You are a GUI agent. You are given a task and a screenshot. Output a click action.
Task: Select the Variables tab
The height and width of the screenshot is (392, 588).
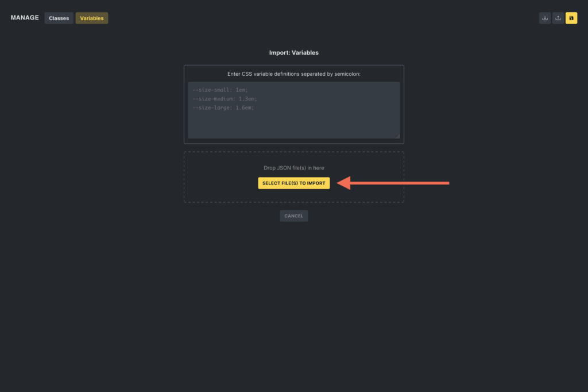92,18
